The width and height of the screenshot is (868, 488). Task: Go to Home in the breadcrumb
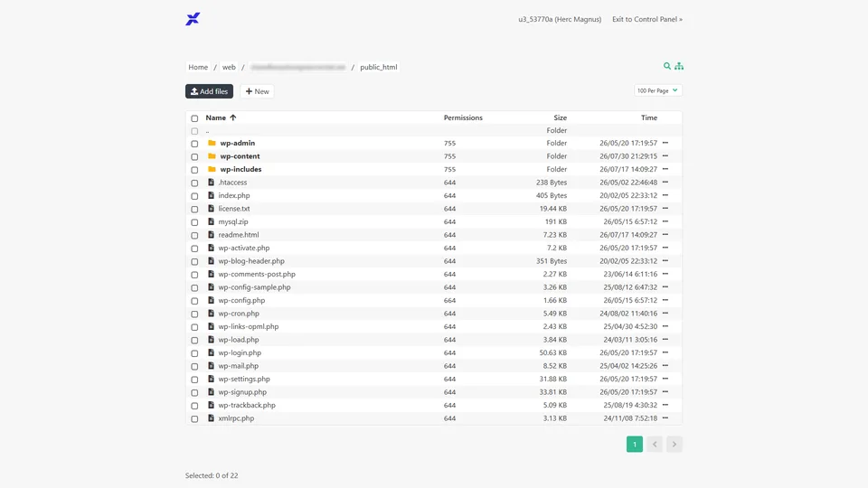click(198, 67)
